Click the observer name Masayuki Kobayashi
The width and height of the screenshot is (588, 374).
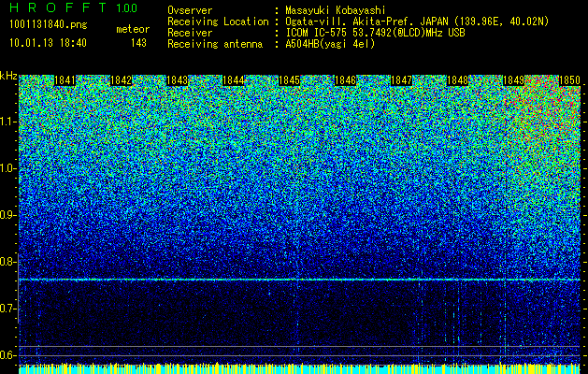336,10
